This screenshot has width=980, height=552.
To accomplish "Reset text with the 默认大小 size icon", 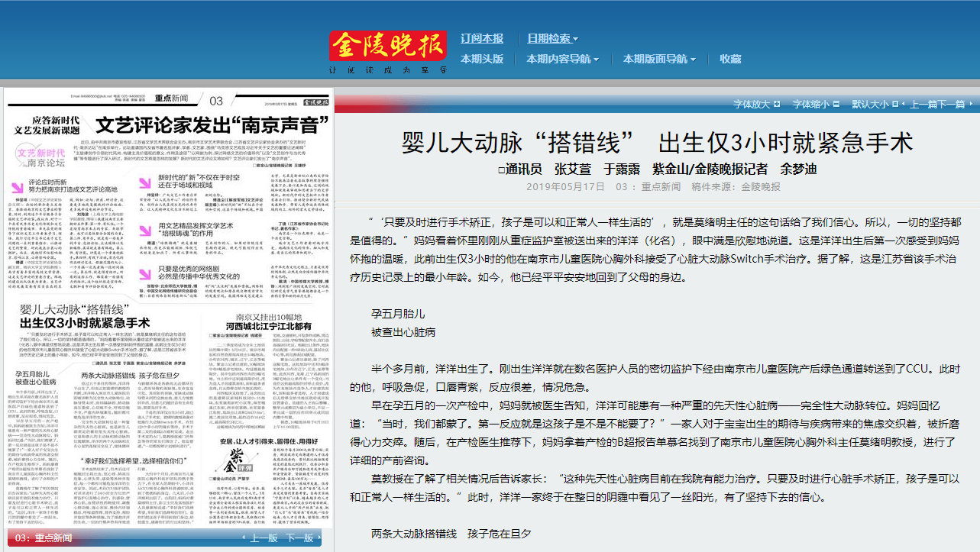I will point(894,104).
